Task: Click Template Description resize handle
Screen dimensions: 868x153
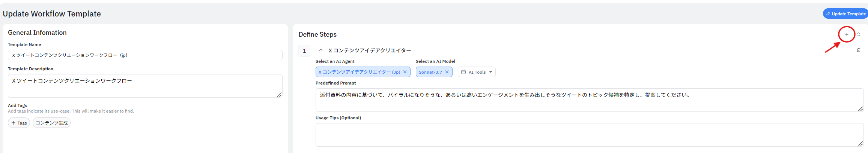Action: [x=279, y=95]
